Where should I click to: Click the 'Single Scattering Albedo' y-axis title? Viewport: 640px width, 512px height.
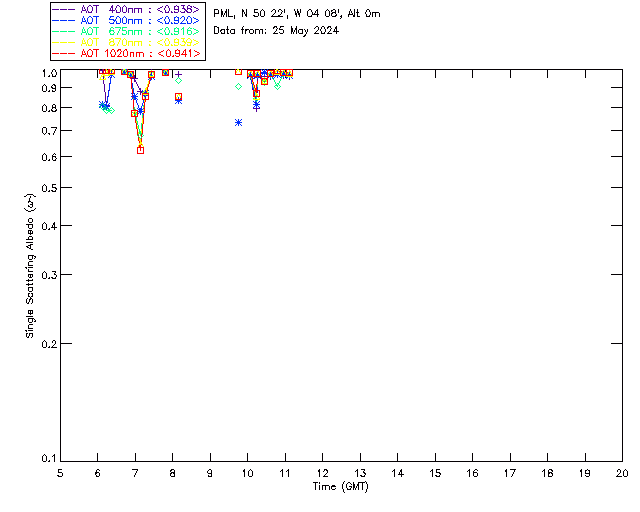pos(30,265)
